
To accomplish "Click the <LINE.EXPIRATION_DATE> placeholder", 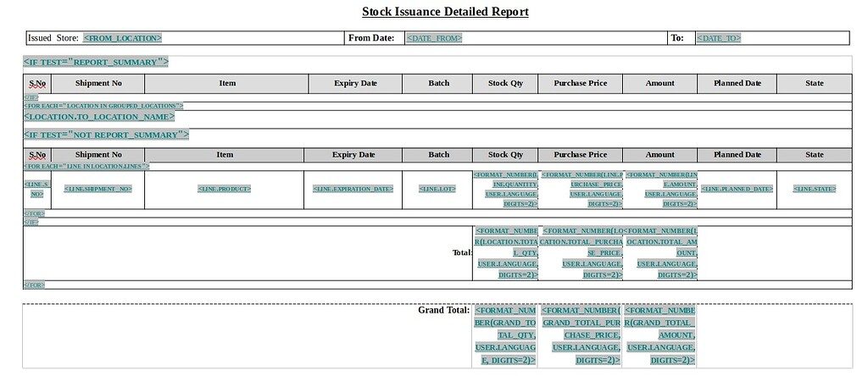I will click(x=353, y=189).
